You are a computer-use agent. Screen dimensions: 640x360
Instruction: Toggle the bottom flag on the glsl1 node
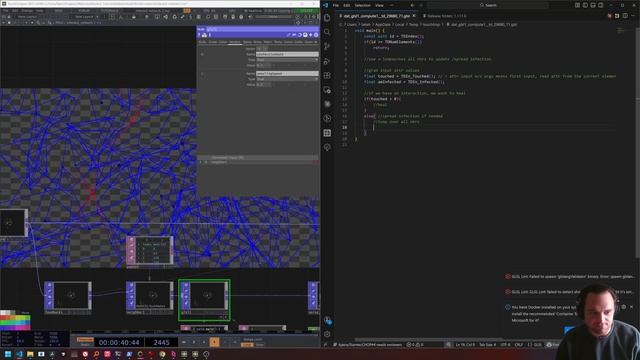186,303
